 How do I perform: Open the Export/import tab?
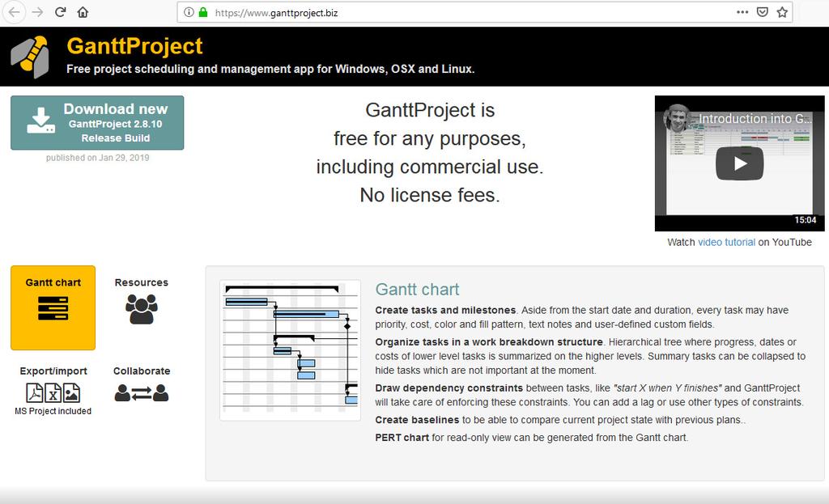53,391
